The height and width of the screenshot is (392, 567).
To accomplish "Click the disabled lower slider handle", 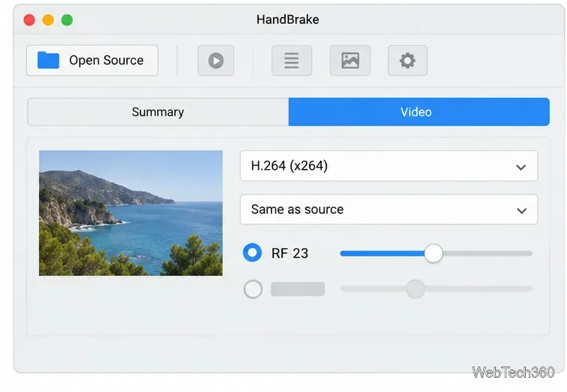I will tap(415, 289).
